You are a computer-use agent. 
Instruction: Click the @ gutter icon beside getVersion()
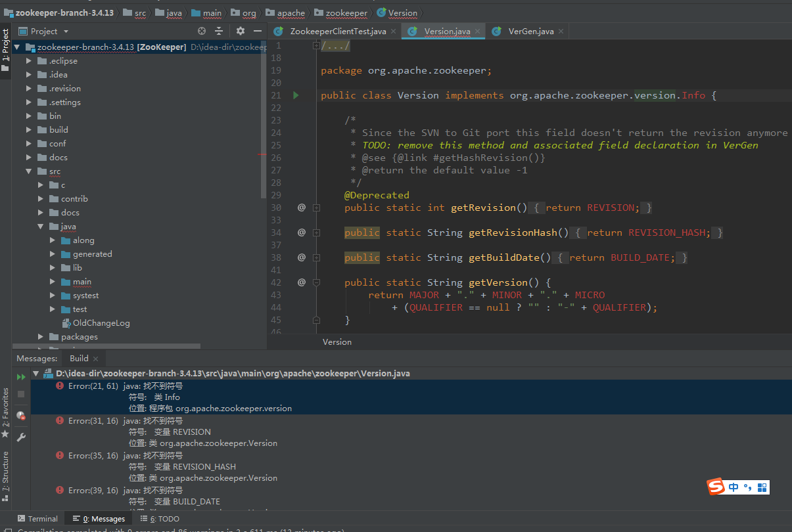302,282
